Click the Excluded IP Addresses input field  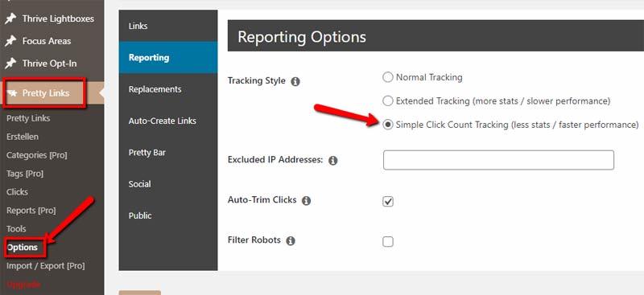click(x=498, y=160)
